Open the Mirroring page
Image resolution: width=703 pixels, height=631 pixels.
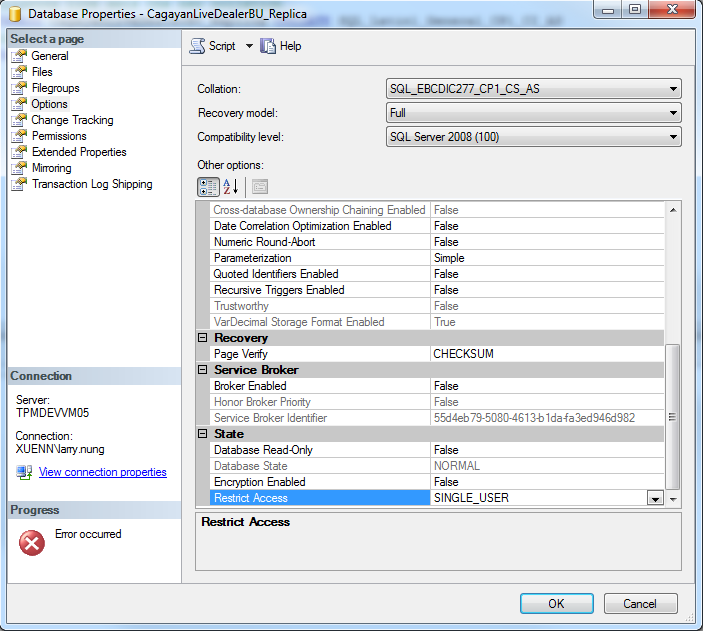coord(52,168)
